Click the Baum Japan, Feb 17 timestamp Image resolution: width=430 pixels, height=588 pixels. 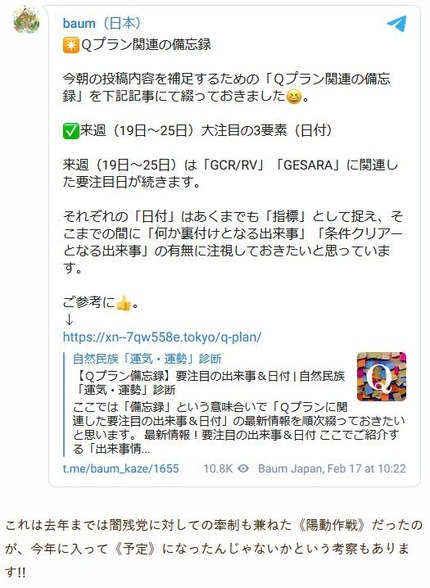[332, 468]
